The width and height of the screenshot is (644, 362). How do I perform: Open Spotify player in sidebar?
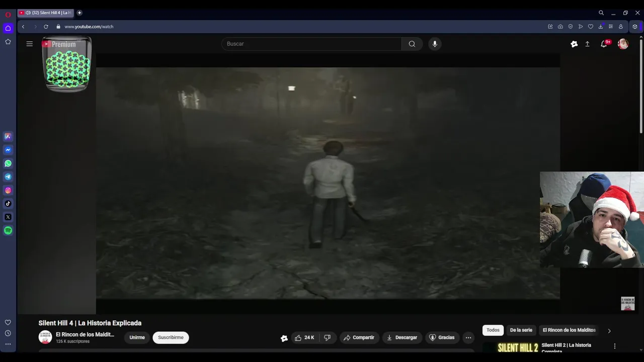pos(8,231)
